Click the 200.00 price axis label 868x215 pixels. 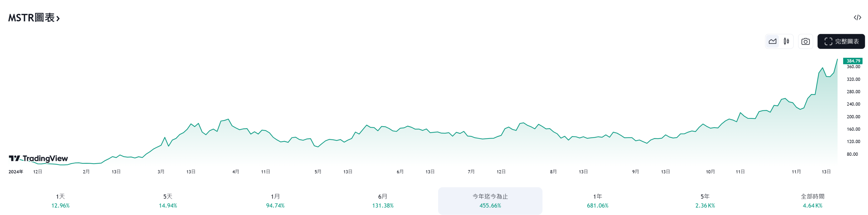coord(853,117)
